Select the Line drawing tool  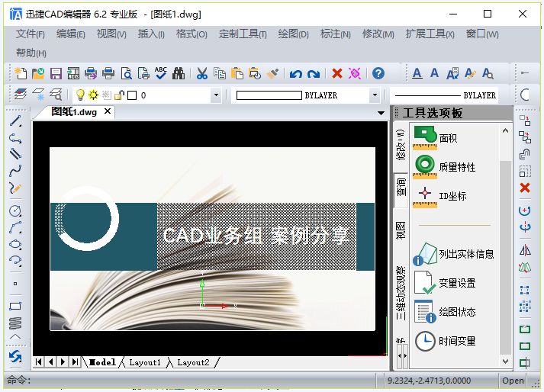click(x=15, y=121)
